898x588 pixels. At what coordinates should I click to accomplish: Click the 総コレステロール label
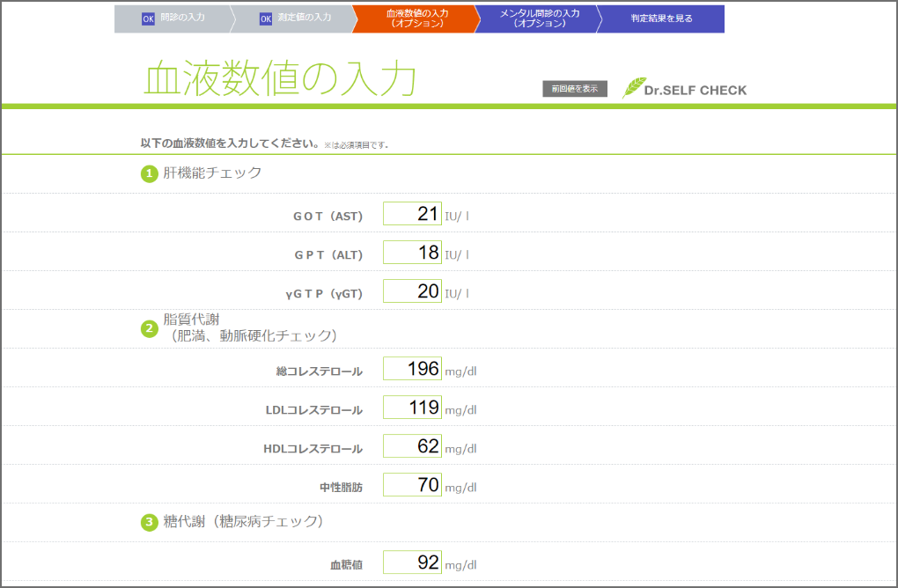pos(320,371)
